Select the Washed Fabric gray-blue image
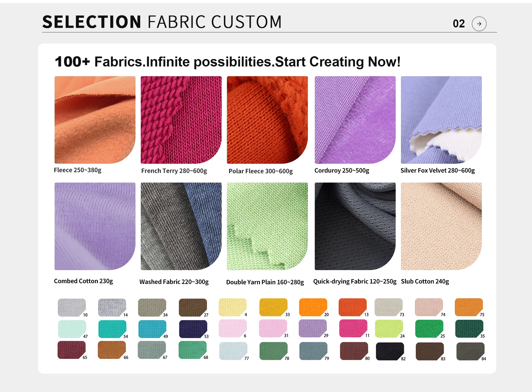532x392 pixels. 181,226
